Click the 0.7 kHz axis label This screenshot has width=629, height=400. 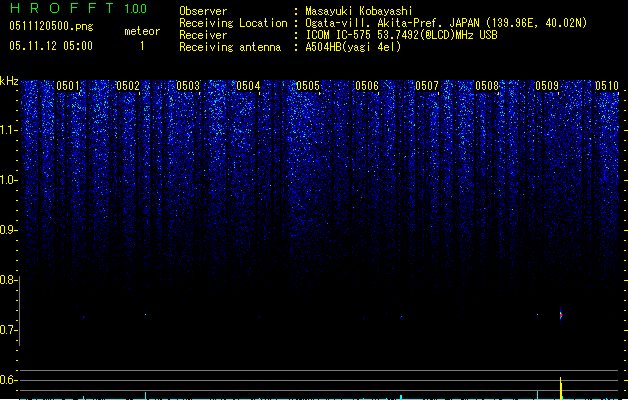(x=9, y=330)
